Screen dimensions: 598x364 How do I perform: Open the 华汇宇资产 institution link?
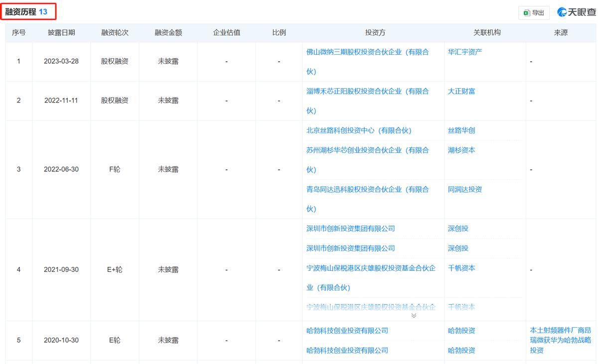(x=465, y=52)
